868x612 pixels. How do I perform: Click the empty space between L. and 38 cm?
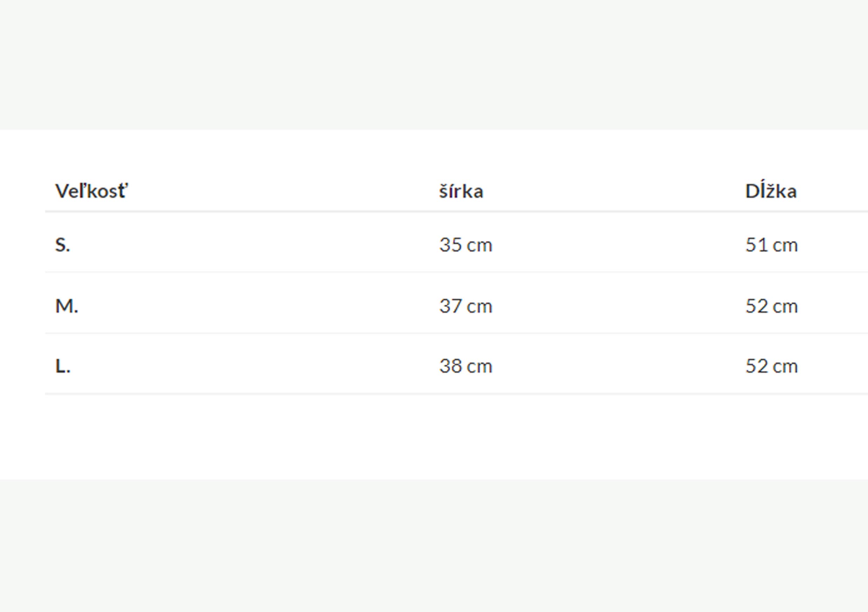point(253,366)
